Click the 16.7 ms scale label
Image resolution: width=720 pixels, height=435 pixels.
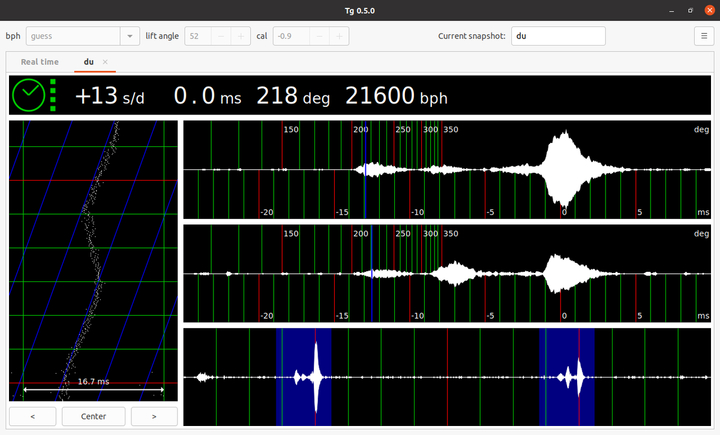(94, 381)
